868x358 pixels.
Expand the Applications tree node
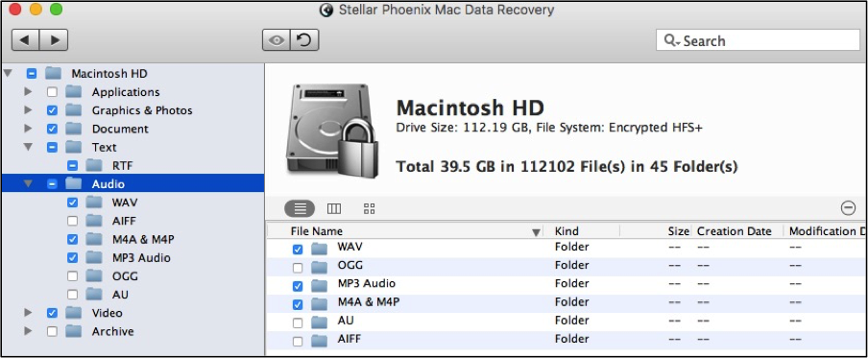(28, 92)
